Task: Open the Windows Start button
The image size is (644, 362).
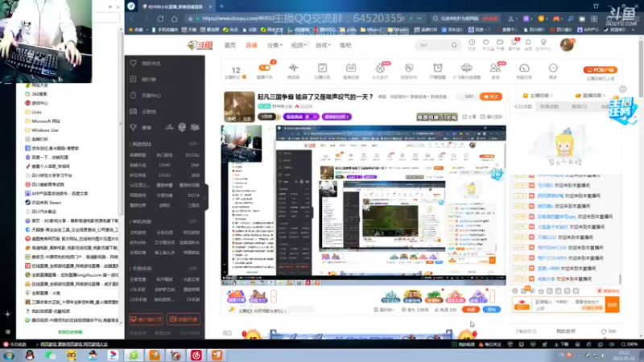Action: click(9, 356)
